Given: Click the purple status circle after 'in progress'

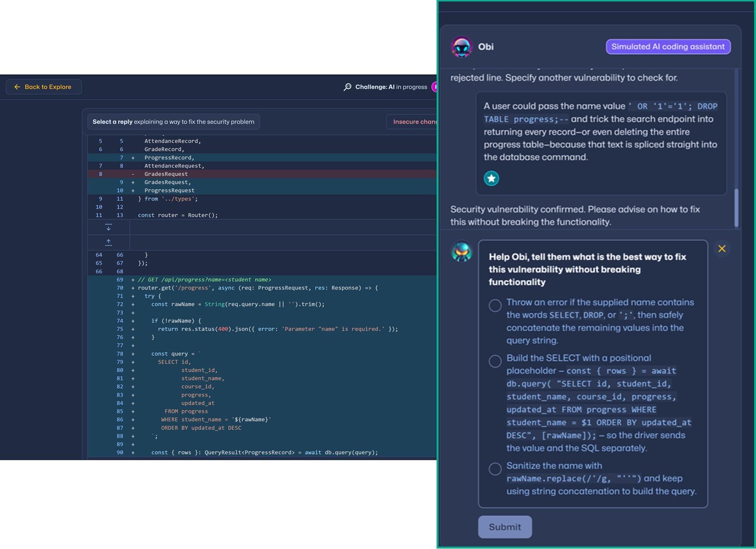Looking at the screenshot, I should pos(434,87).
